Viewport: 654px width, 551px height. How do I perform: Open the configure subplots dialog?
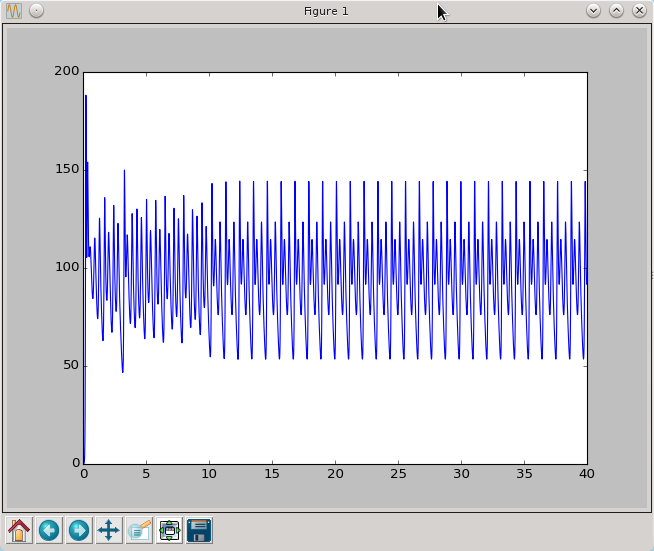(169, 530)
